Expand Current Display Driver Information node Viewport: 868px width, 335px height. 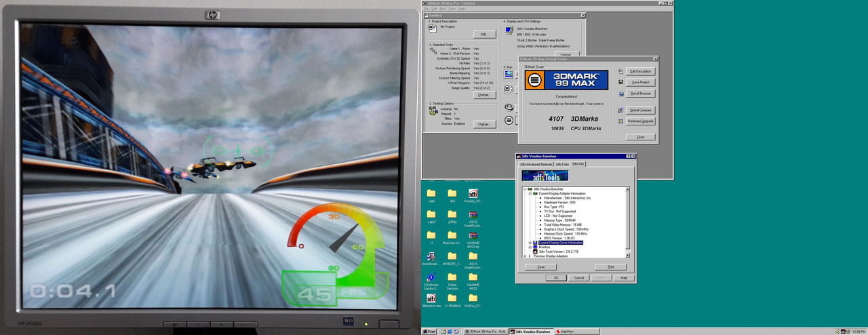click(x=530, y=243)
